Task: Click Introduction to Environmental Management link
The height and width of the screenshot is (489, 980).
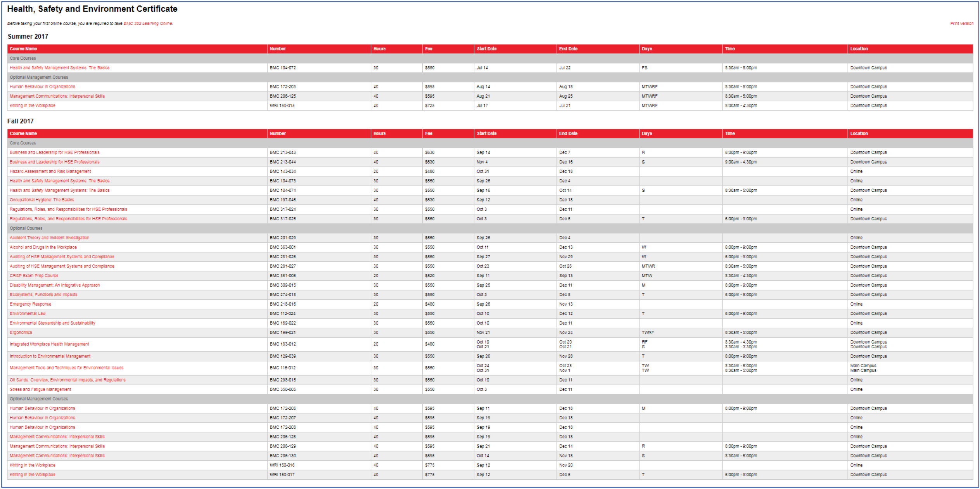Action: 50,356
